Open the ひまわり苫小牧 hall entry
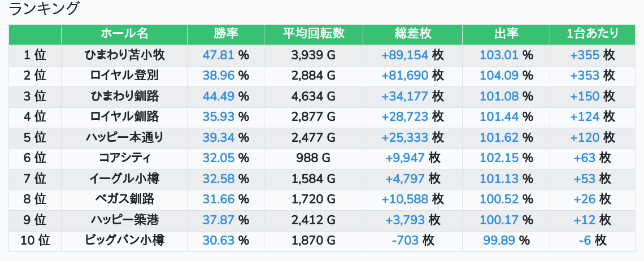The width and height of the screenshot is (644, 261). click(124, 55)
